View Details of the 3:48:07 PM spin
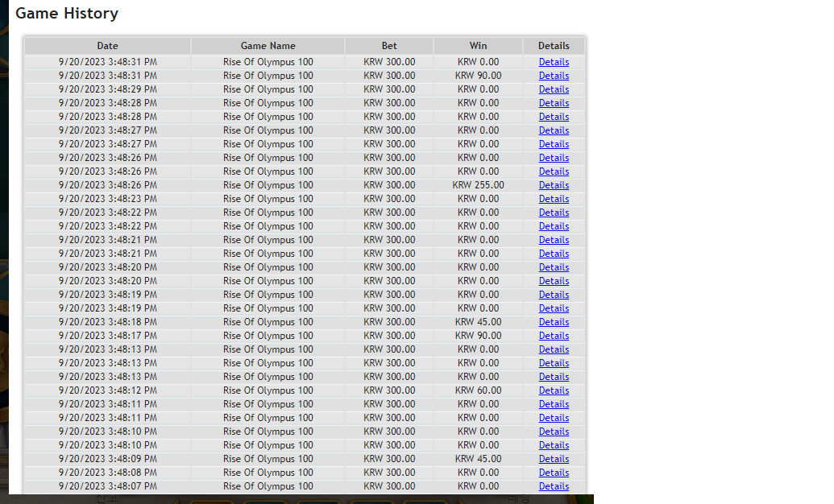Image resolution: width=834 pixels, height=504 pixels. click(x=554, y=486)
